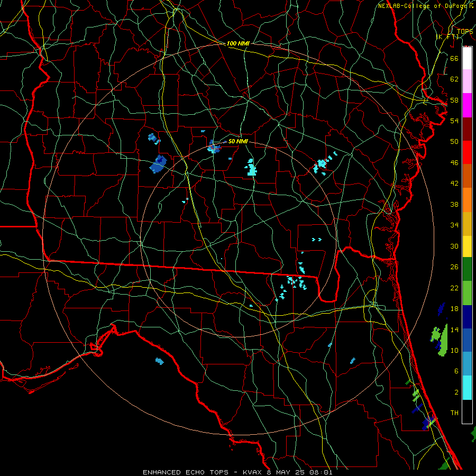
Task: Pick the dark red legend swatch
Action: tap(467, 130)
